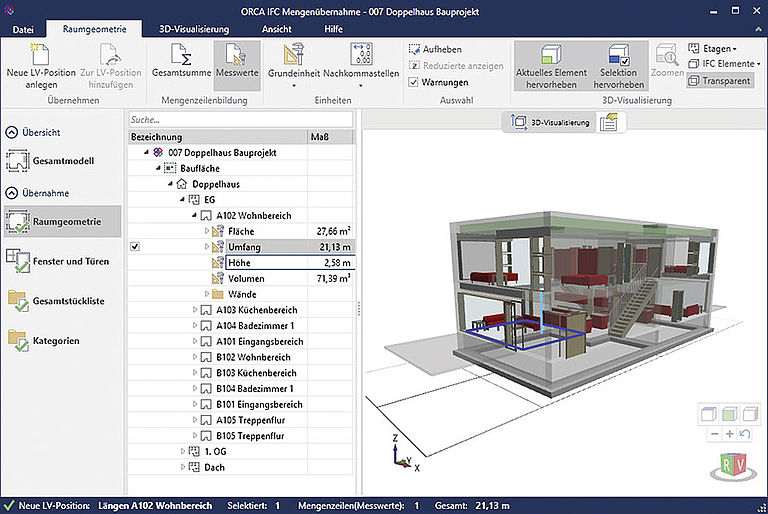Click Aktuelles Element hervorheben icon
The width and height of the screenshot is (768, 514).
(x=552, y=54)
